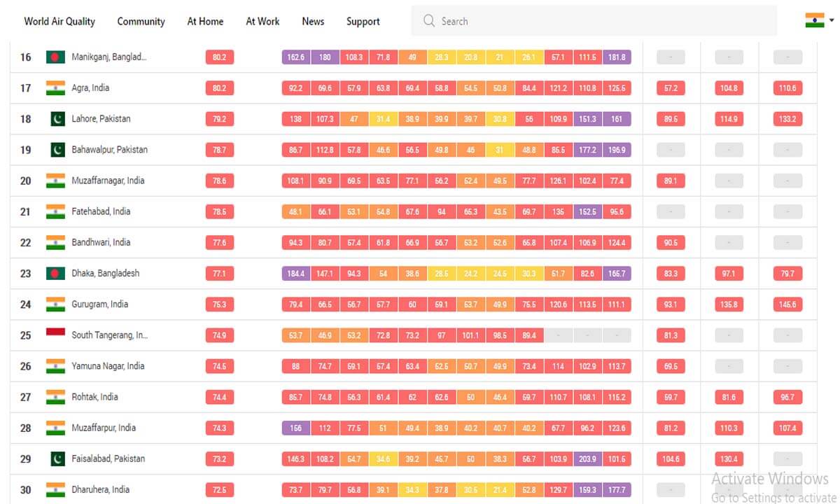Click Faisalabad's purple 203.9 monthly cell
Screen dimensions: 840x504
point(587,459)
